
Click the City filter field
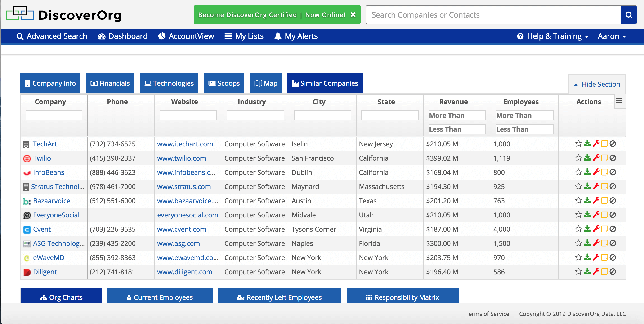point(323,116)
